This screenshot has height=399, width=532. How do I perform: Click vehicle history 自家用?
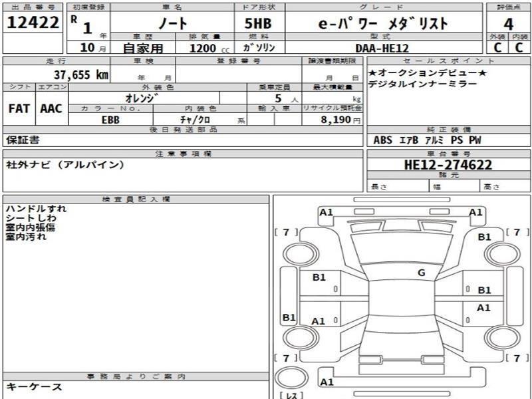[143, 48]
